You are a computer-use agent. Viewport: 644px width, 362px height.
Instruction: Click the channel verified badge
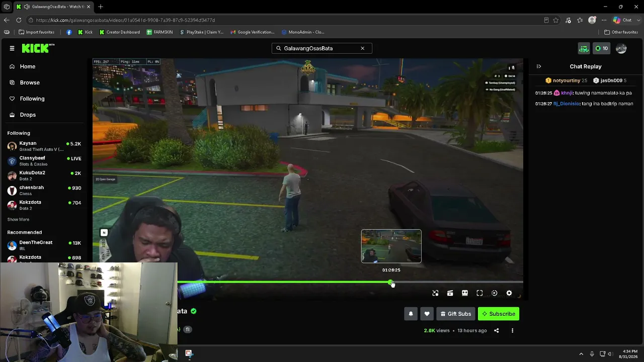pyautogui.click(x=194, y=311)
